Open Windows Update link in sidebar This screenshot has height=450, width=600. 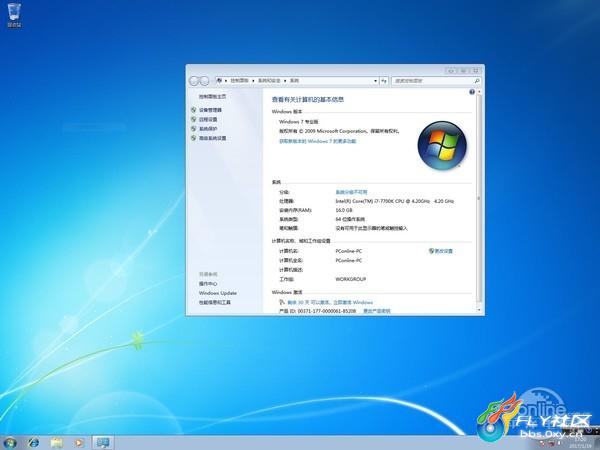tap(218, 293)
